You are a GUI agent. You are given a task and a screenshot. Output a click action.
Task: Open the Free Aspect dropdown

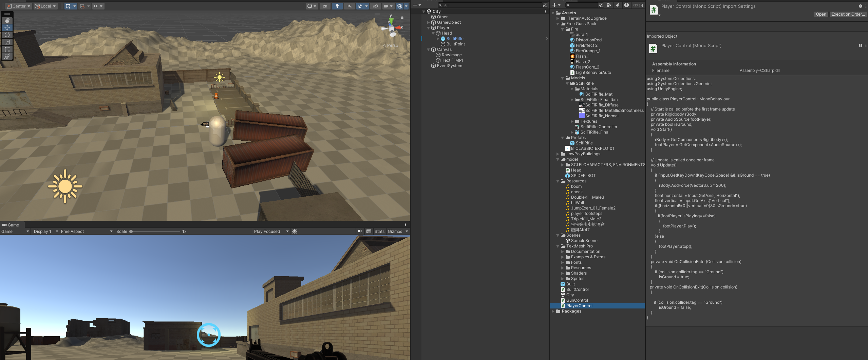87,232
